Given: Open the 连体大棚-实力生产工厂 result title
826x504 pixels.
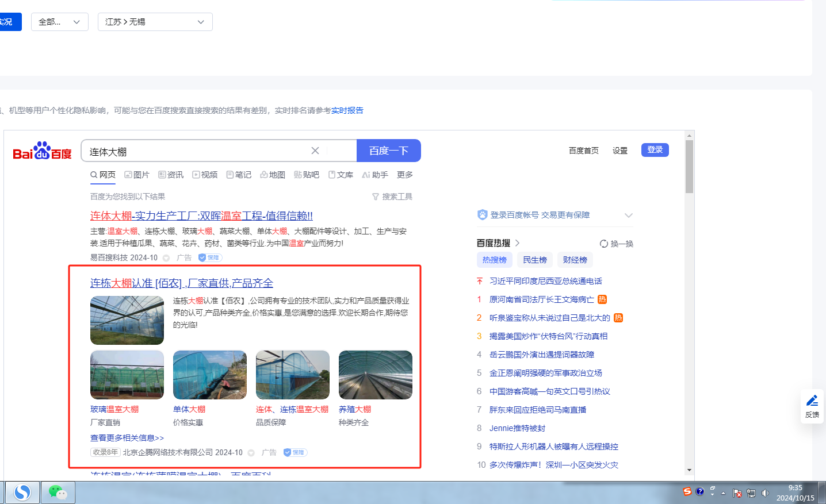Looking at the screenshot, I should tap(201, 216).
